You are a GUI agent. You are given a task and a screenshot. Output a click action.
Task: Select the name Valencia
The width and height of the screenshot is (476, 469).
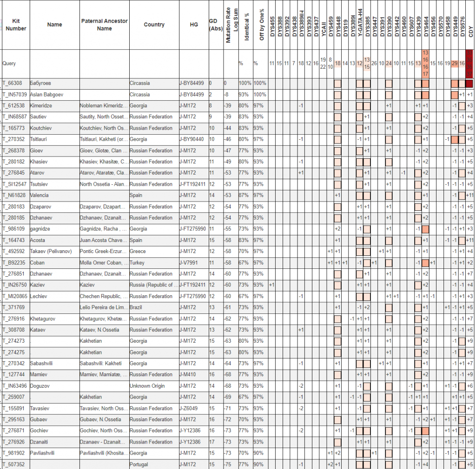pos(39,195)
